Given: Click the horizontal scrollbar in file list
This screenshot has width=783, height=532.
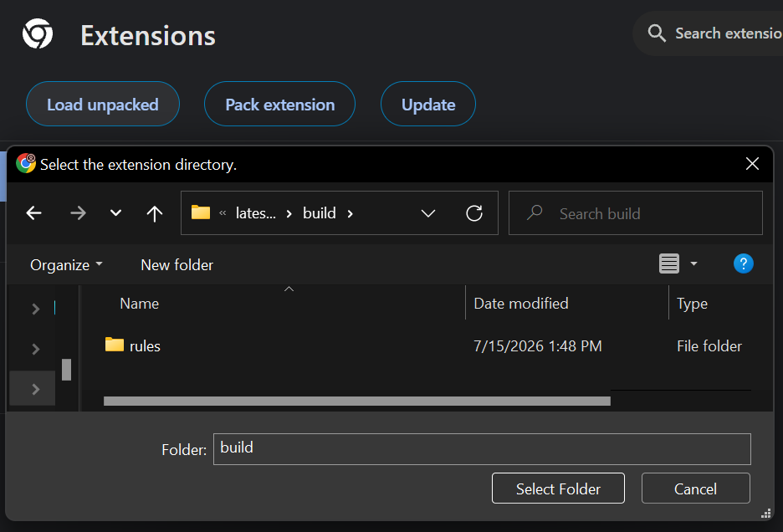Looking at the screenshot, I should tap(357, 401).
